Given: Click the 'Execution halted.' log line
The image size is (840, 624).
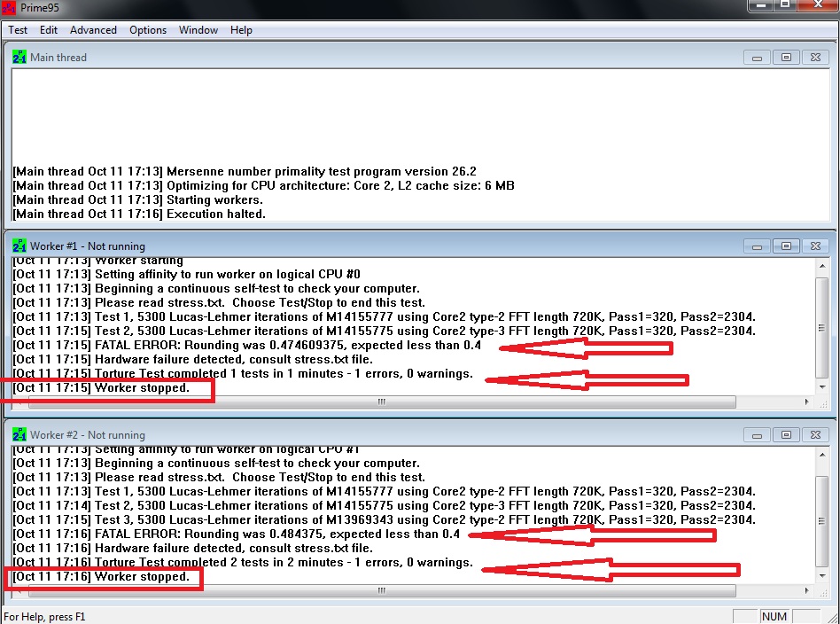Looking at the screenshot, I should click(139, 214).
